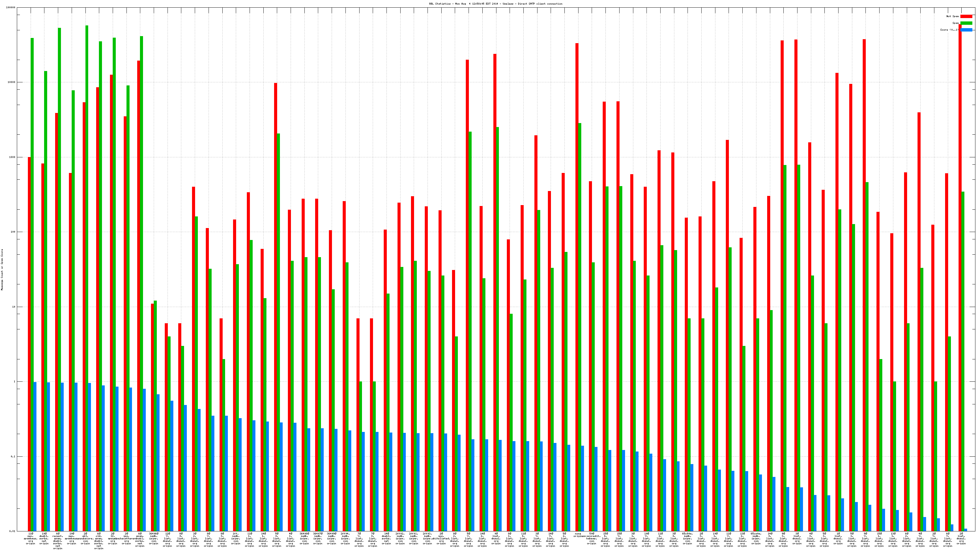Click the "ubl.unsubscore.com origin" x-axis label
The image size is (980, 551).
pos(85,538)
